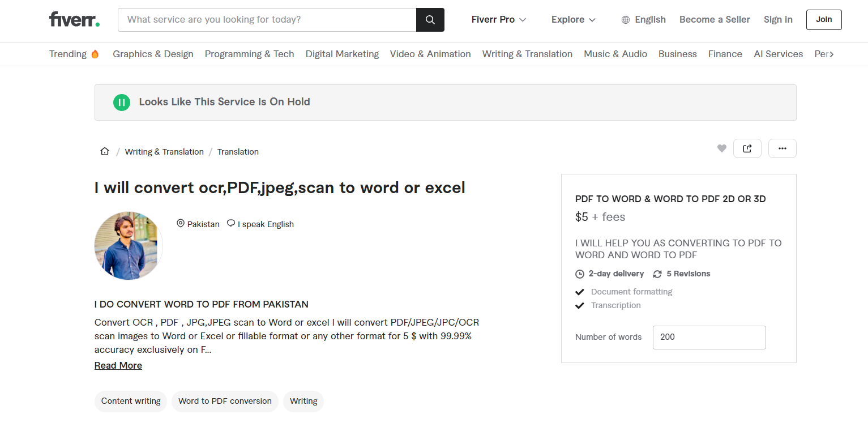
Task: Click the Read More link
Action: 118,366
